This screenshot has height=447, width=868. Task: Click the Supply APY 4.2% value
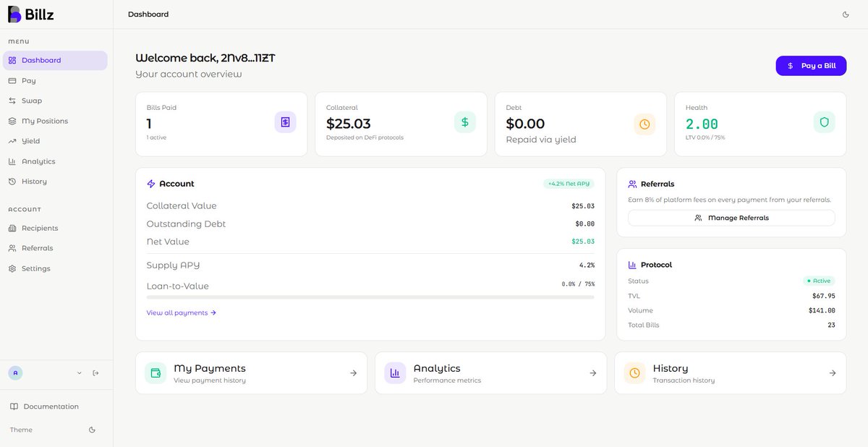pyautogui.click(x=587, y=265)
